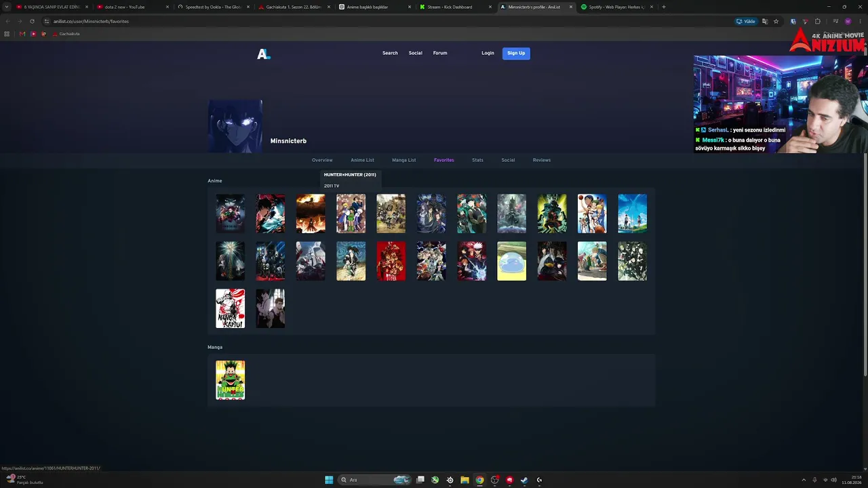The height and width of the screenshot is (488, 868).
Task: Reload the current page
Action: click(x=32, y=21)
